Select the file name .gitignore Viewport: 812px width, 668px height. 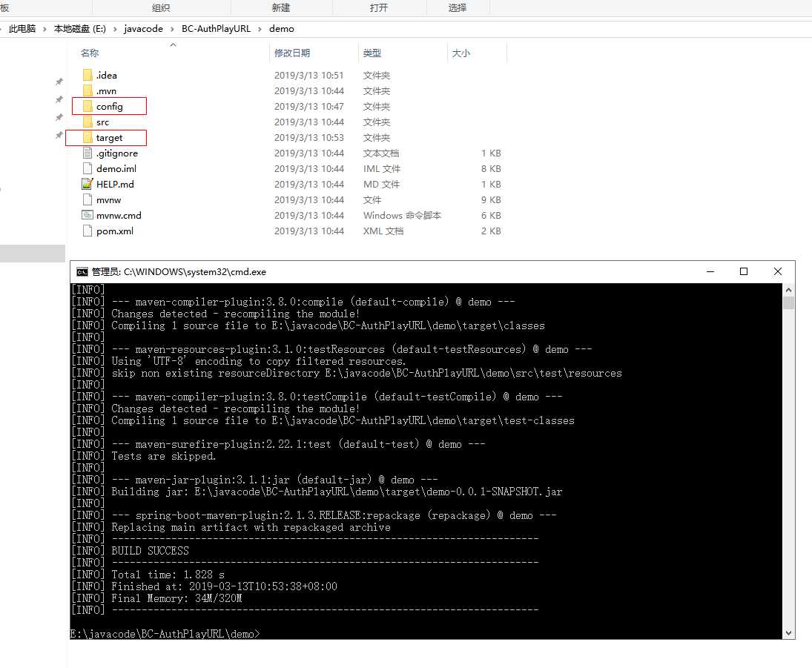pos(117,153)
